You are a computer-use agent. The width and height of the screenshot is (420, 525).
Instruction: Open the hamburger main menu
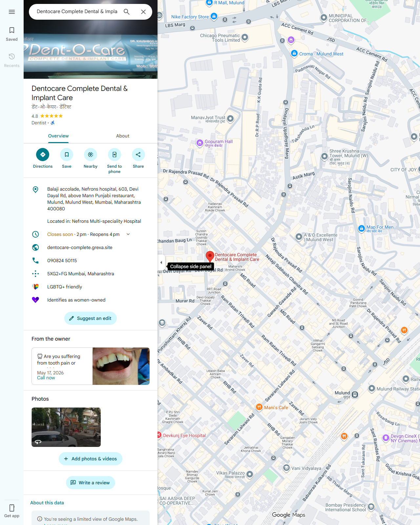click(12, 12)
